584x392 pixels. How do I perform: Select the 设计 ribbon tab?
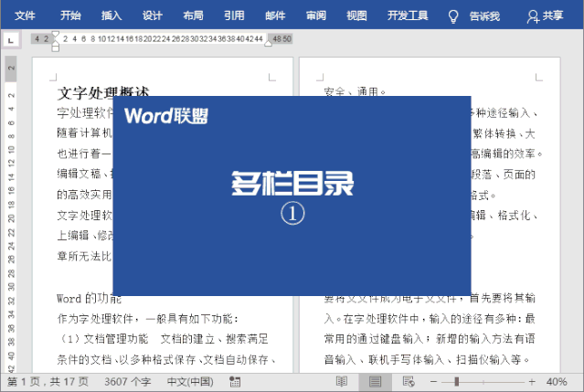pos(153,16)
